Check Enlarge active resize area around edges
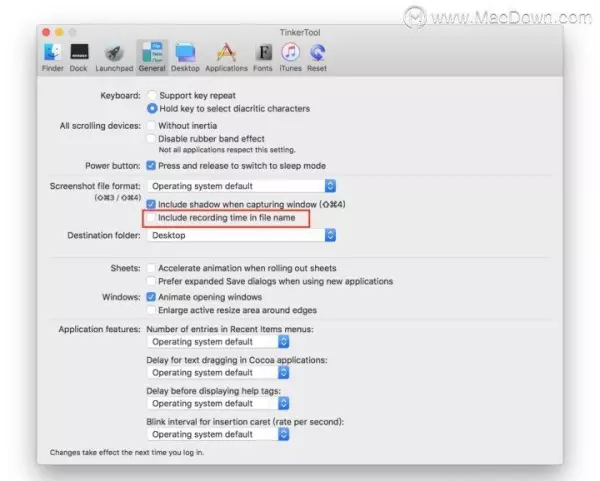This screenshot has height=481, width=600. coord(151,310)
